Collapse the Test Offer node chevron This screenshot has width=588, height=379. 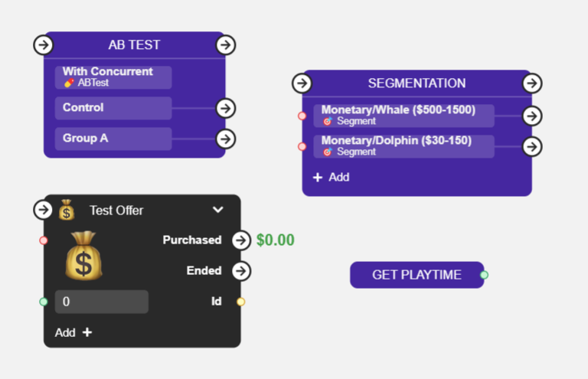point(218,210)
